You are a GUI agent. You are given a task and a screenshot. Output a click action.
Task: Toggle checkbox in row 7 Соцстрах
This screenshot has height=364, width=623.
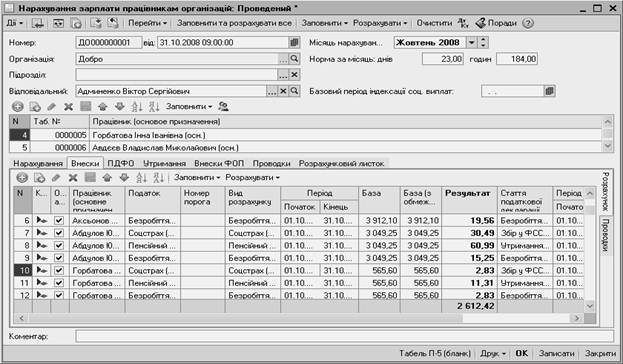click(x=59, y=233)
